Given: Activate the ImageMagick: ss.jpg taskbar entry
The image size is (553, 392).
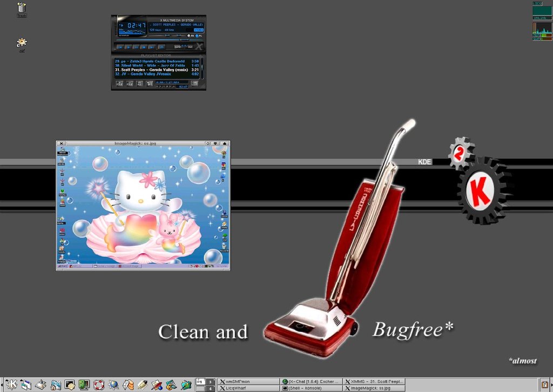Looking at the screenshot, I should click(374, 388).
